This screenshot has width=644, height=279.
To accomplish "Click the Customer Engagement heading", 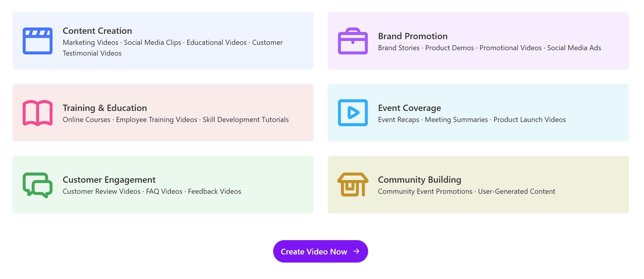I will pos(109,180).
